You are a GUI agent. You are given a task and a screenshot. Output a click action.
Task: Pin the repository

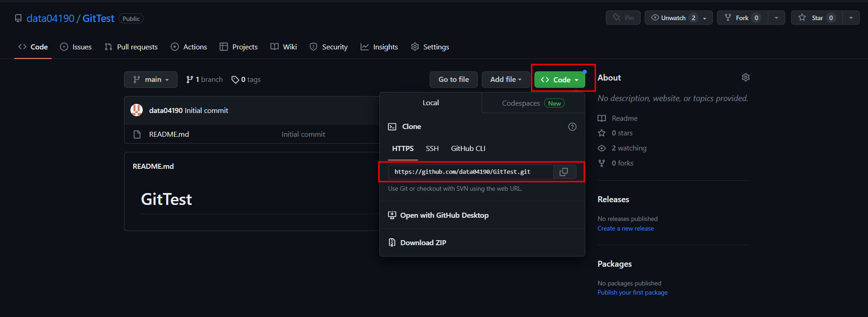click(623, 18)
